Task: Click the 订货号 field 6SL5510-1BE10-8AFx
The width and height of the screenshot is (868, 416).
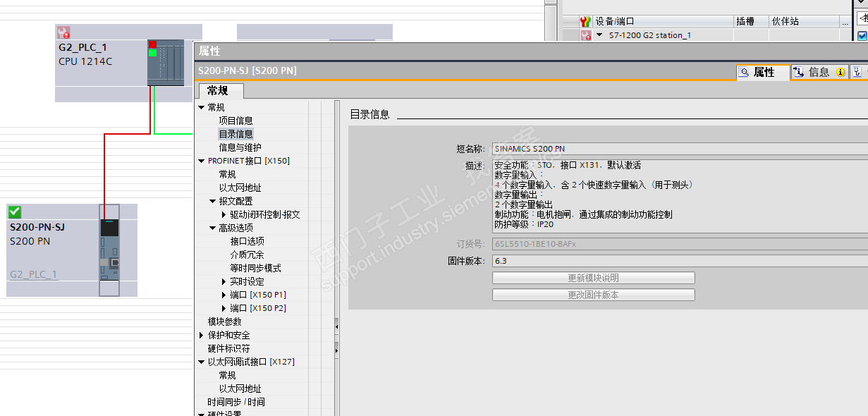Action: [680, 244]
